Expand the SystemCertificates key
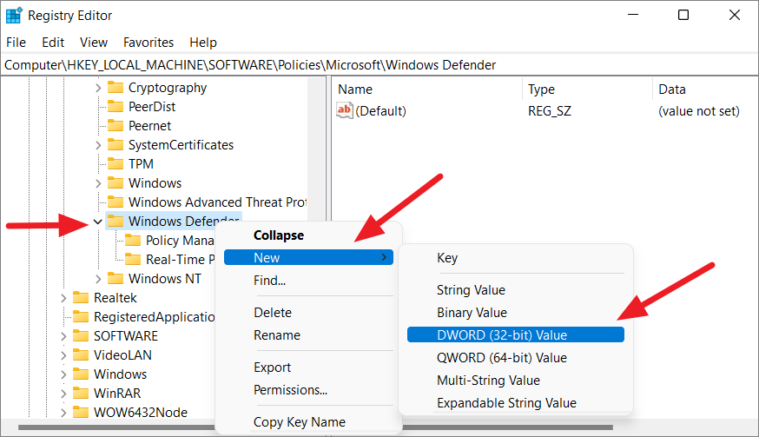 point(98,145)
